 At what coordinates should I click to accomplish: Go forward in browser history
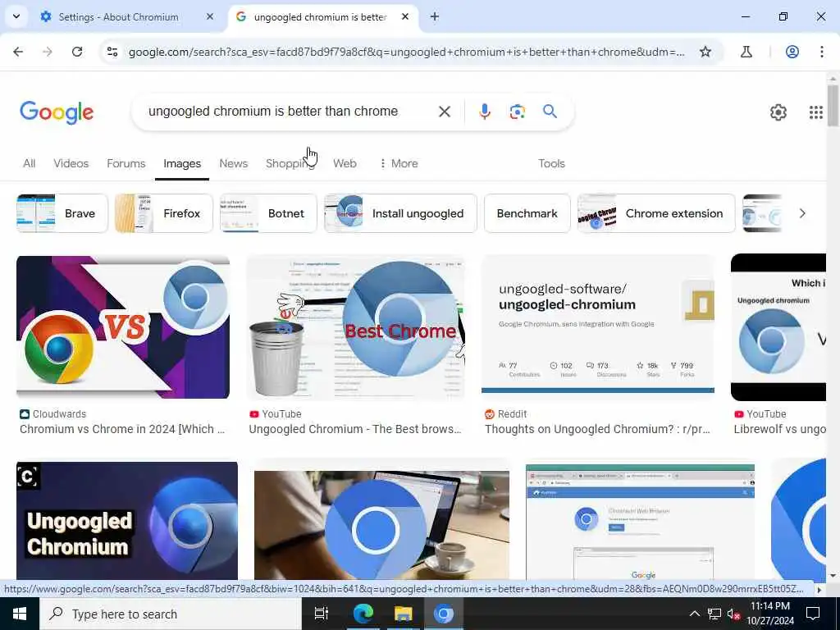point(48,52)
